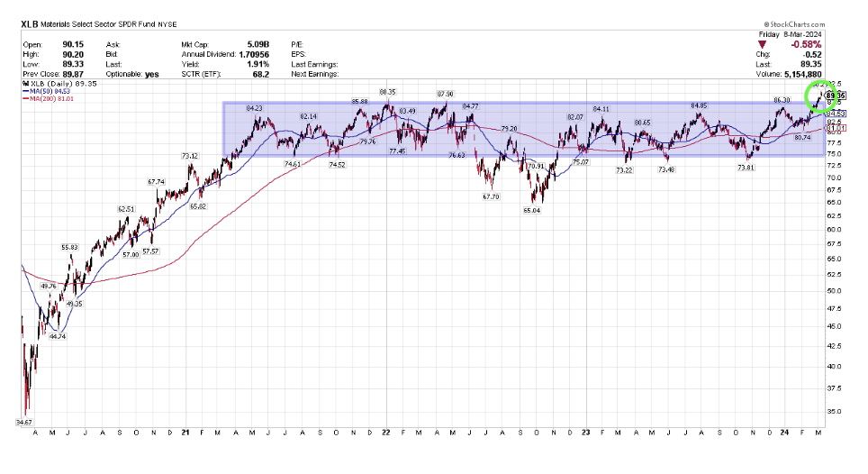
Task: Click the 80.74 price label
Action: click(x=802, y=137)
